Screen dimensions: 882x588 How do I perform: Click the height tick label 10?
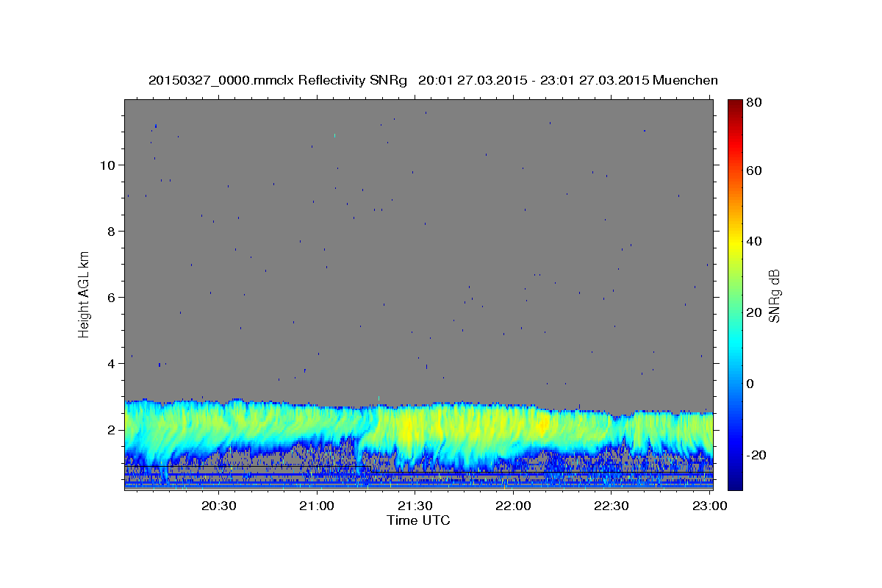[x=107, y=165]
